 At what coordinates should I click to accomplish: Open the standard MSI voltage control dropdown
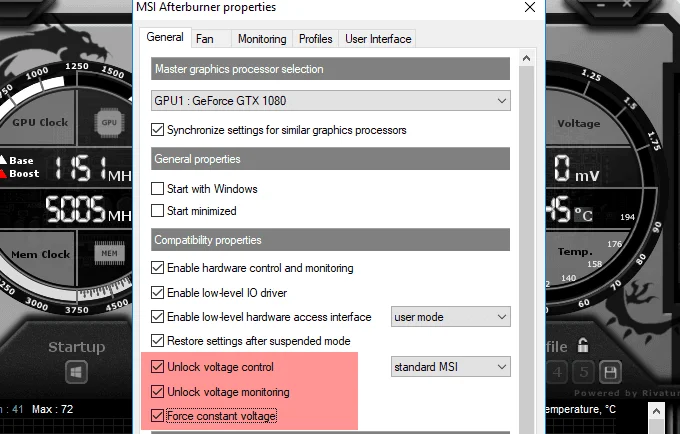pos(450,367)
